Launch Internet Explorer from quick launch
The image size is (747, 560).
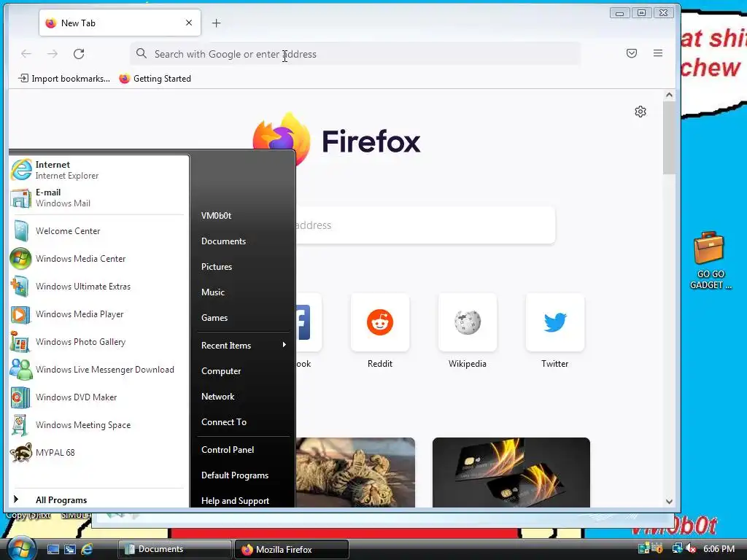click(x=88, y=549)
